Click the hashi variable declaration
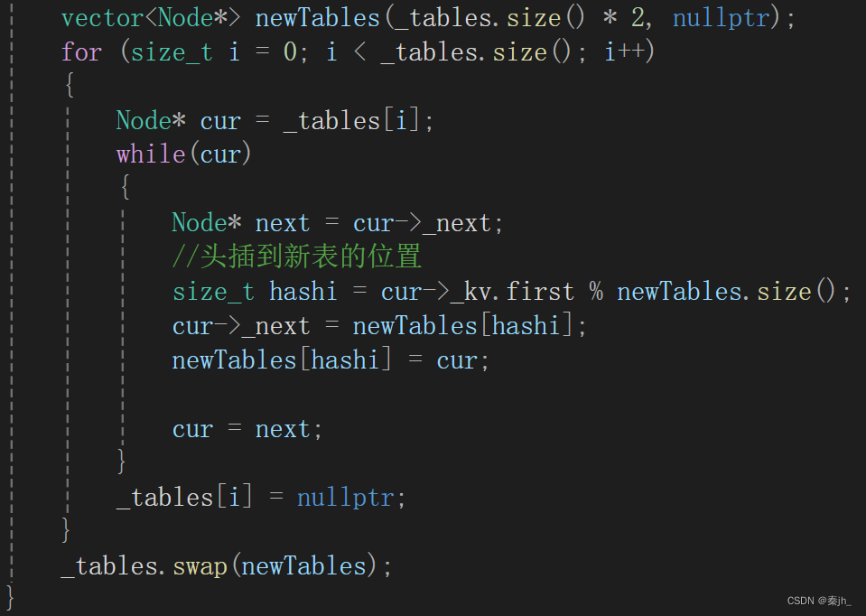The height and width of the screenshot is (616, 866). pos(303,291)
